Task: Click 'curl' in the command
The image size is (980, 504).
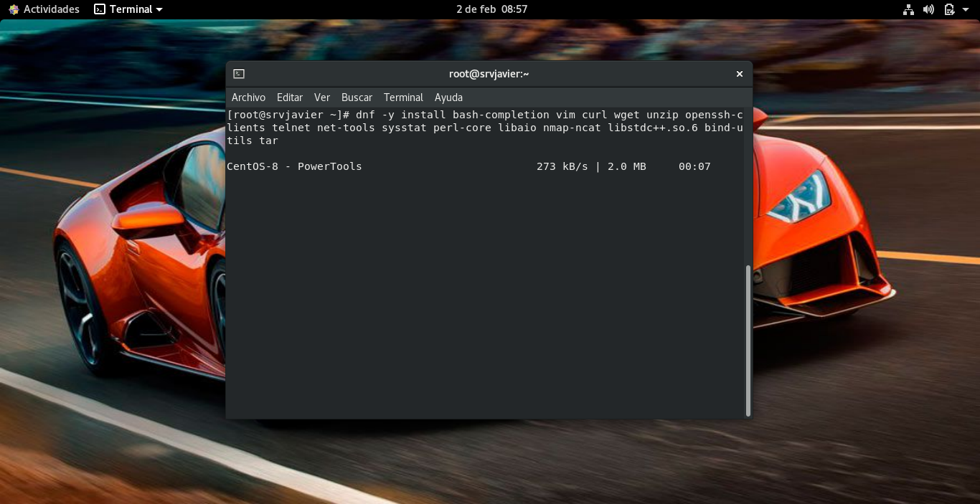Action: pyautogui.click(x=595, y=115)
